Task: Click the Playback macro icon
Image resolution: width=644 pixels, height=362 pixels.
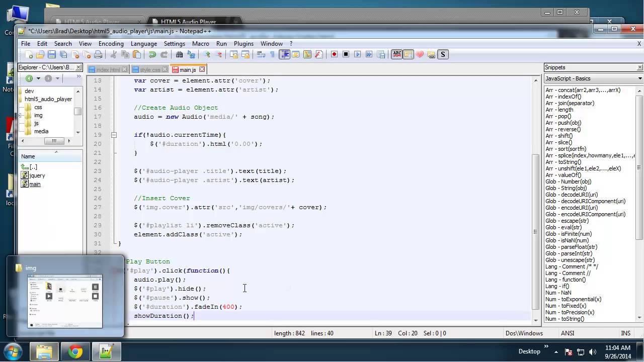Action: pos(357,54)
